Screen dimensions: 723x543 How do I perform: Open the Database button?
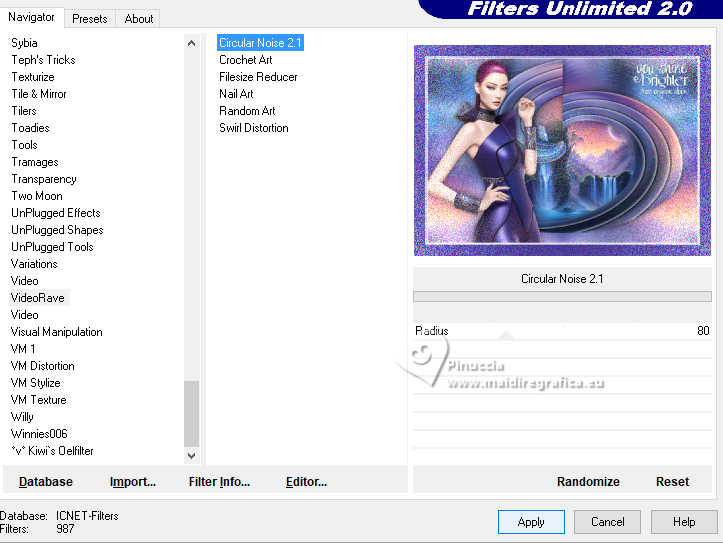(46, 482)
